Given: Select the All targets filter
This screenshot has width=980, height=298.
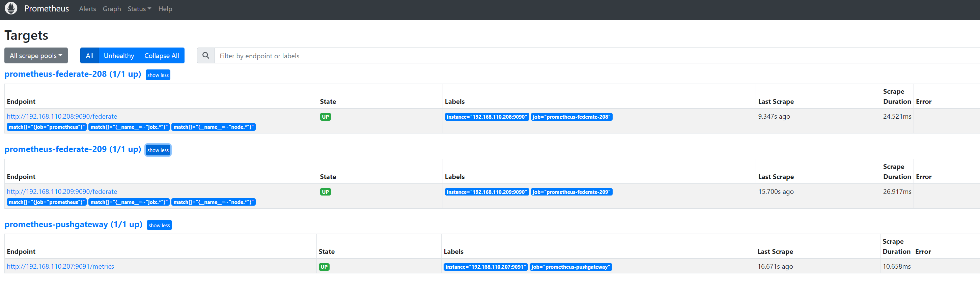Looking at the screenshot, I should click(x=89, y=56).
